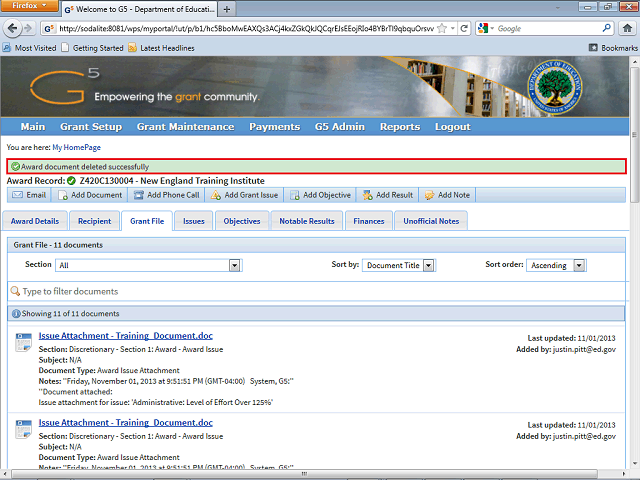Open the address bar history dropdown arrow

tap(453, 29)
